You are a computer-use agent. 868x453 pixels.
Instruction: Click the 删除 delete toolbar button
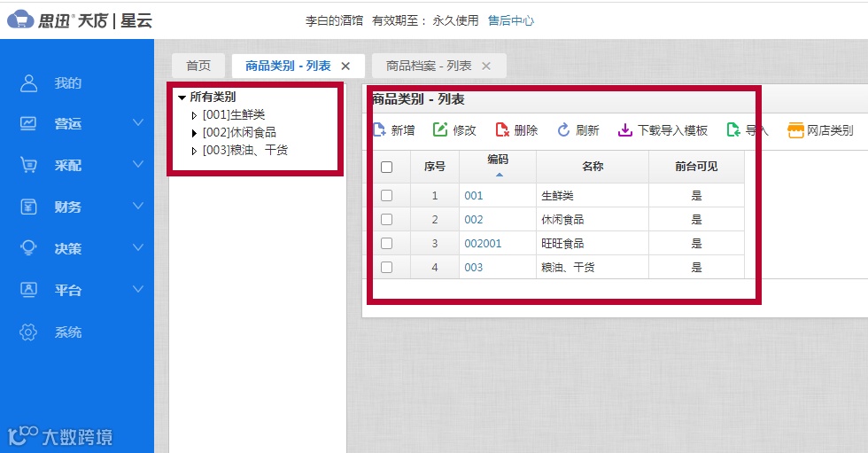click(516, 130)
